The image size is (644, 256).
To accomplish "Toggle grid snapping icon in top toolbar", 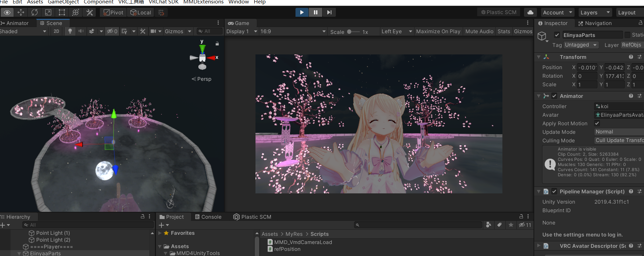I will pyautogui.click(x=161, y=13).
